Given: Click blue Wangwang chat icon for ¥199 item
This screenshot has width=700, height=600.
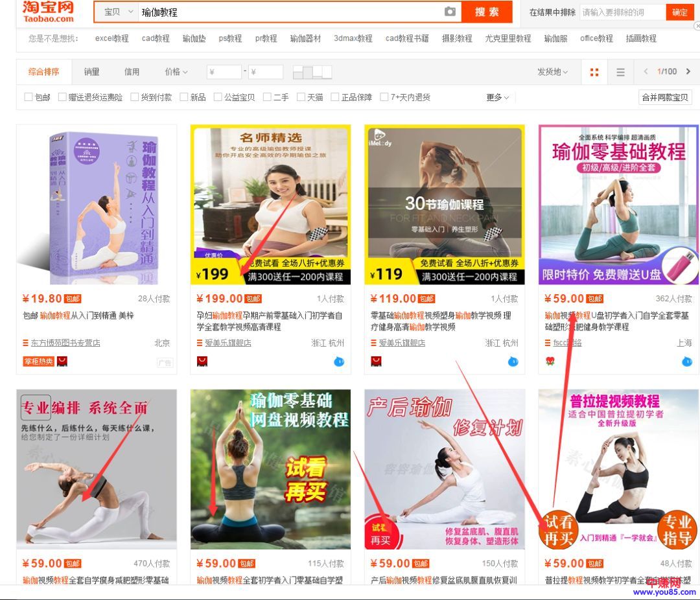Looking at the screenshot, I should point(339,362).
